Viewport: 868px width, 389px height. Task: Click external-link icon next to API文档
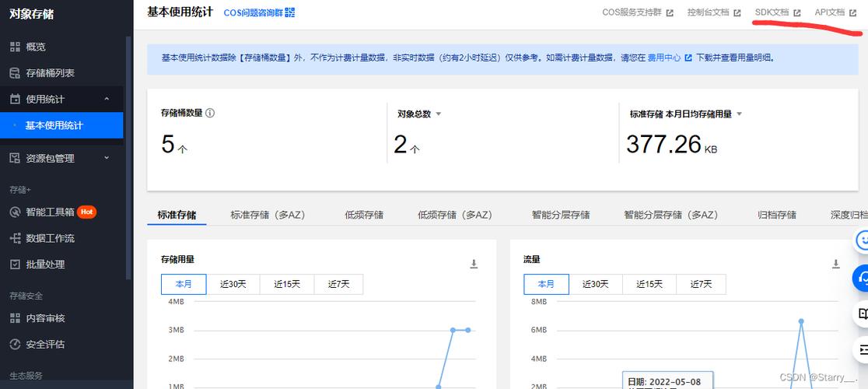pyautogui.click(x=853, y=12)
